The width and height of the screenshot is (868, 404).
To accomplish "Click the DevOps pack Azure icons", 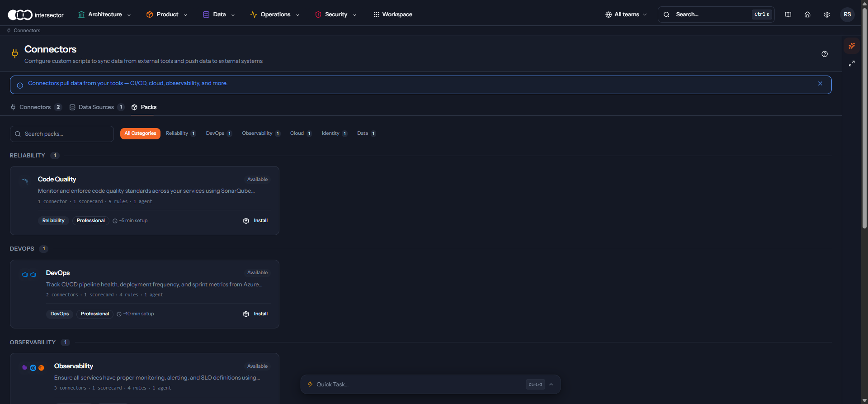I will [29, 275].
